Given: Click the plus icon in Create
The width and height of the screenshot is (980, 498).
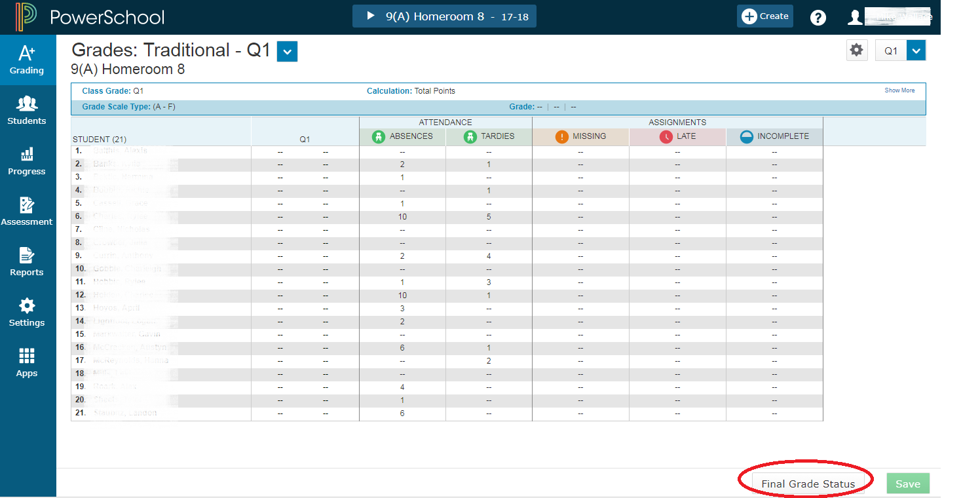Looking at the screenshot, I should 749,16.
